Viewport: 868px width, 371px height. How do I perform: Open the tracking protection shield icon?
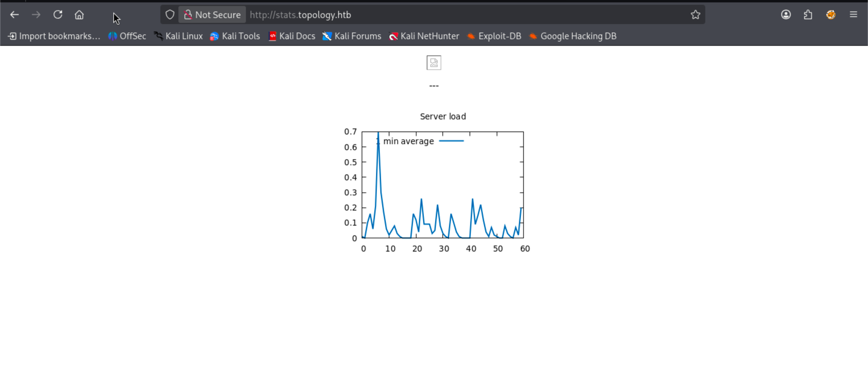170,15
